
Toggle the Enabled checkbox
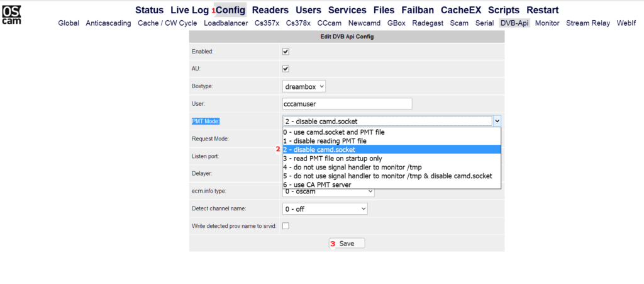coord(286,52)
